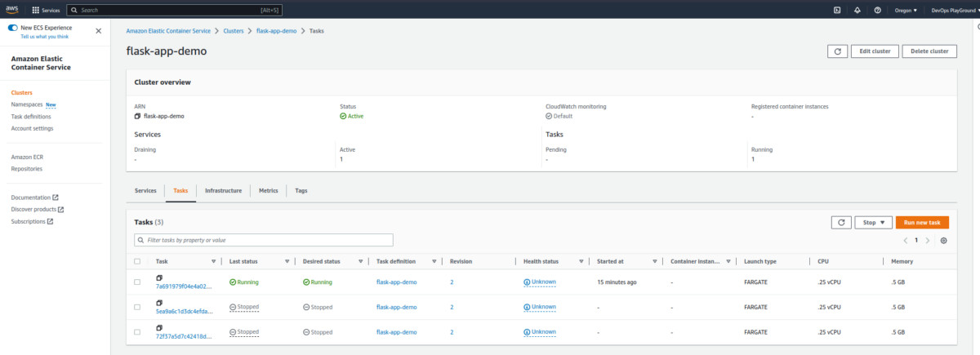Select all tasks with header checkbox
The width and height of the screenshot is (980, 355).
(x=137, y=261)
